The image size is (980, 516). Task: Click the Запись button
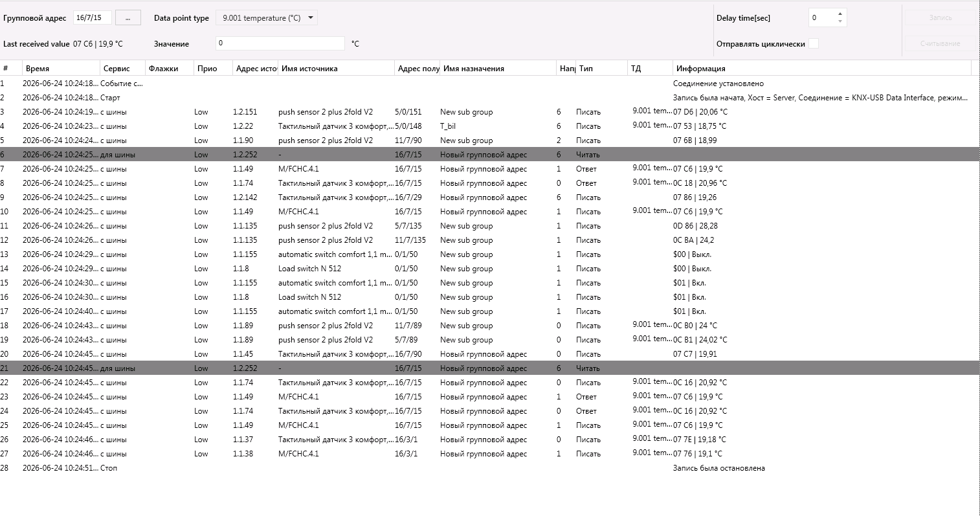click(x=941, y=18)
